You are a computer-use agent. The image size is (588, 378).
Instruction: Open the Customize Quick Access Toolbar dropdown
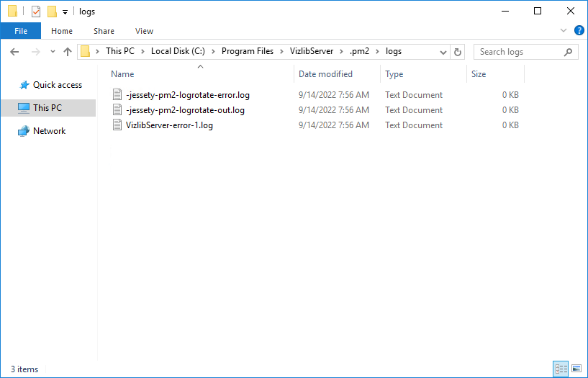65,12
